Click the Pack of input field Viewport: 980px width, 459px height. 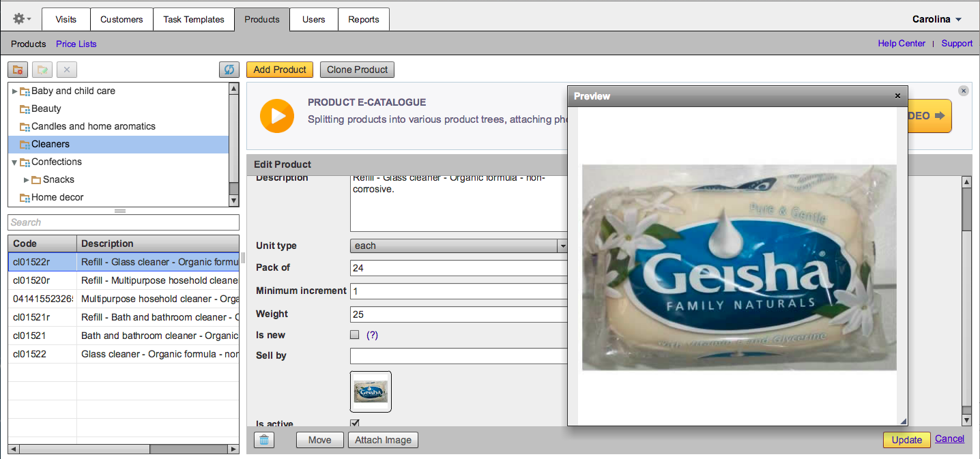click(459, 267)
